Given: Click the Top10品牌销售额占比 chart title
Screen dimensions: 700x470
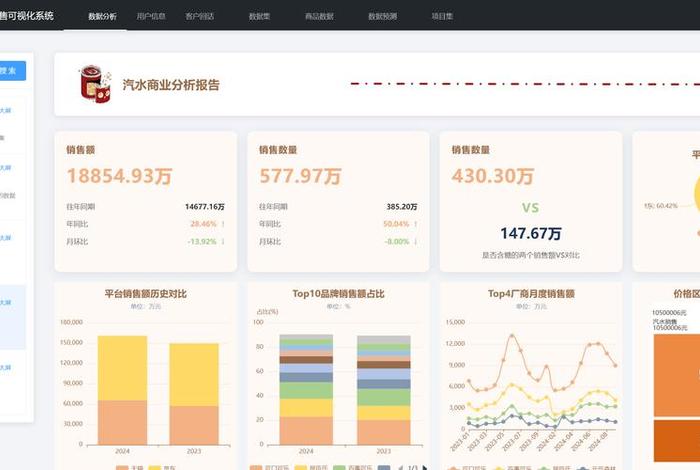Looking at the screenshot, I should click(338, 294).
